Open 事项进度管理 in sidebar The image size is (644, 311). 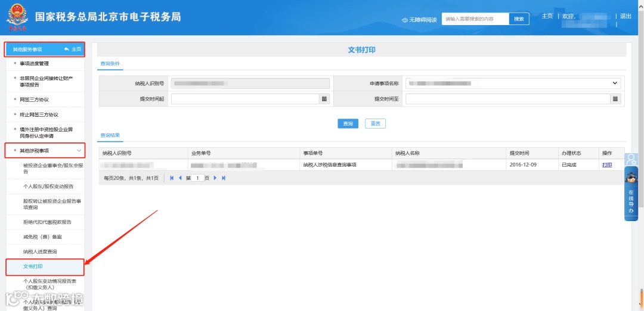point(45,64)
